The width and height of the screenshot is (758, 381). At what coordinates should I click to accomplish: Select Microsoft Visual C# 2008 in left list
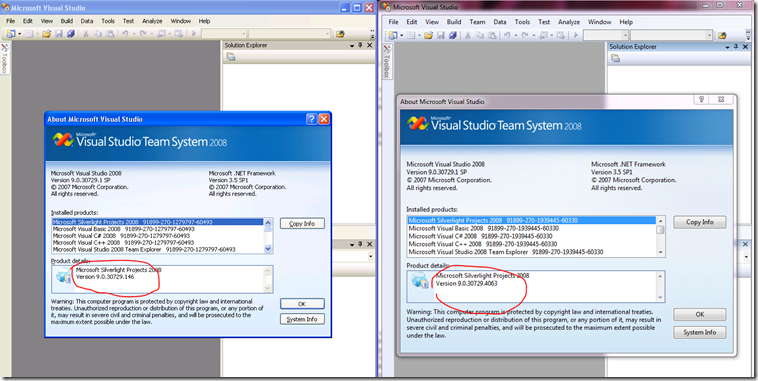coord(121,235)
